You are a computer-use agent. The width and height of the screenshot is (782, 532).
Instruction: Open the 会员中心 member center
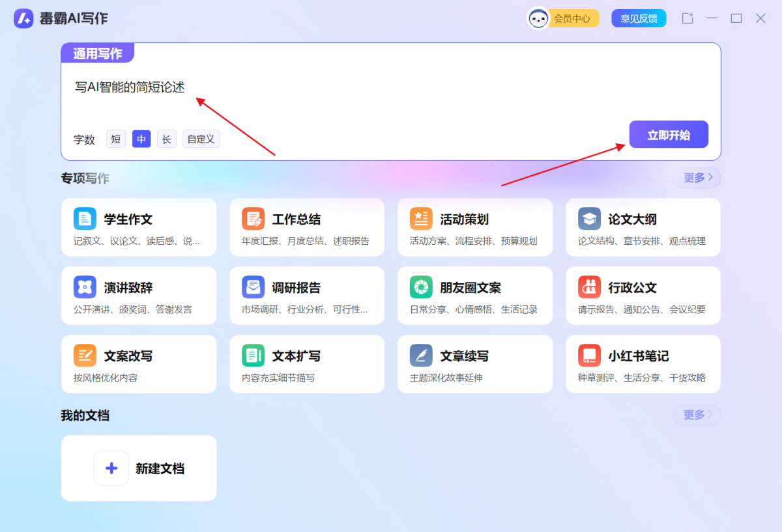[x=572, y=19]
